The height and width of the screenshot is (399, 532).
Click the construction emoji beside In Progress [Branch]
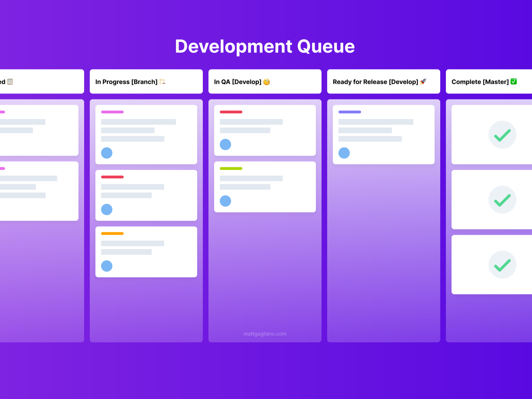(x=163, y=81)
